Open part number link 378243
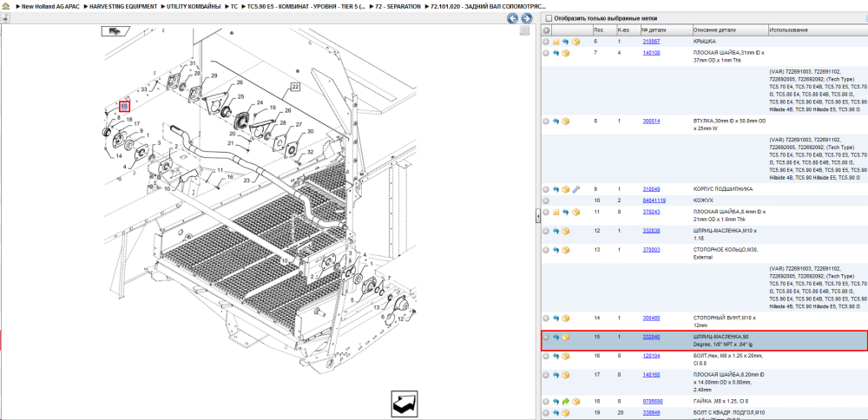 651,212
